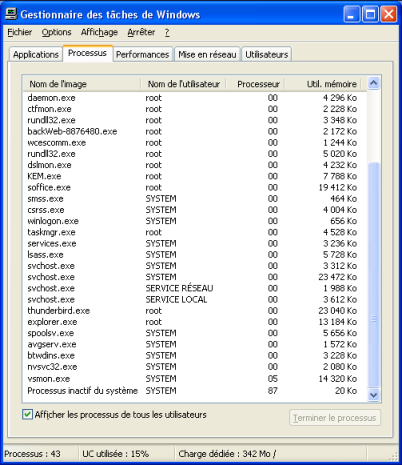Click the scrollbar up arrow
Screen dimensions: 402x465
374,83
